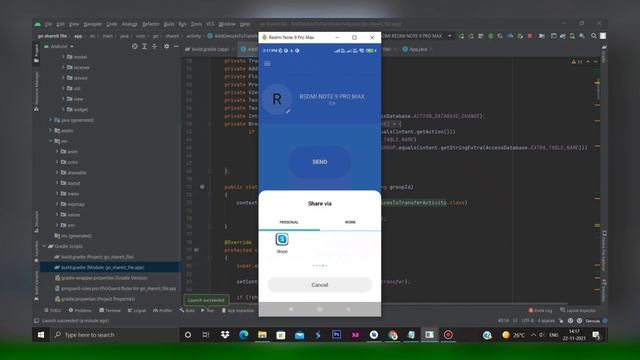The width and height of the screenshot is (640, 360).
Task: Open the Build menu in the menu bar
Action: pos(169,24)
